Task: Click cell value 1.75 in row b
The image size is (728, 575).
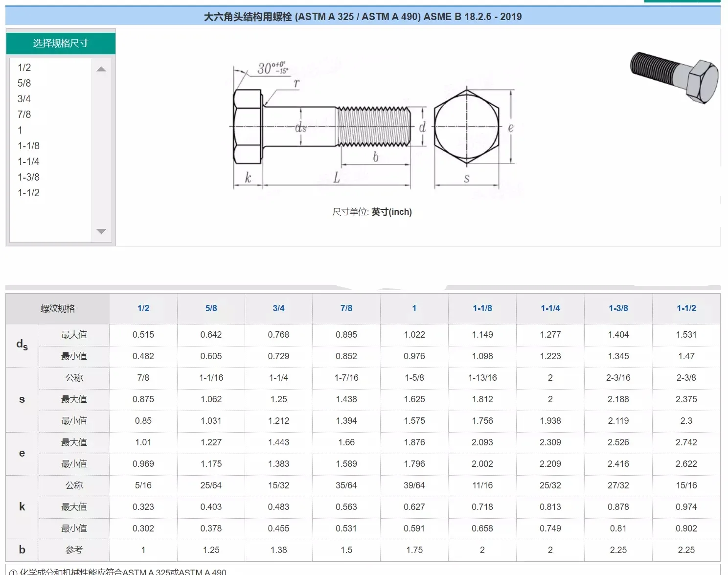Action: (414, 550)
